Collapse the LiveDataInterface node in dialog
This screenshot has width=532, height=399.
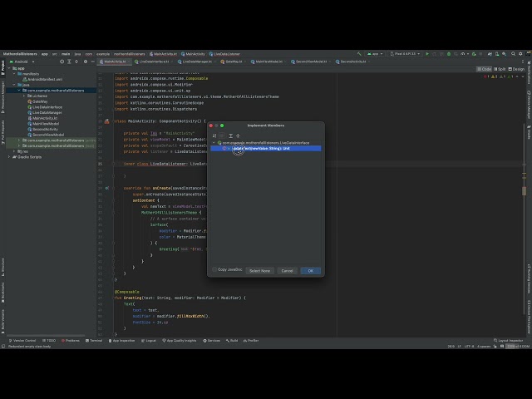pos(214,143)
